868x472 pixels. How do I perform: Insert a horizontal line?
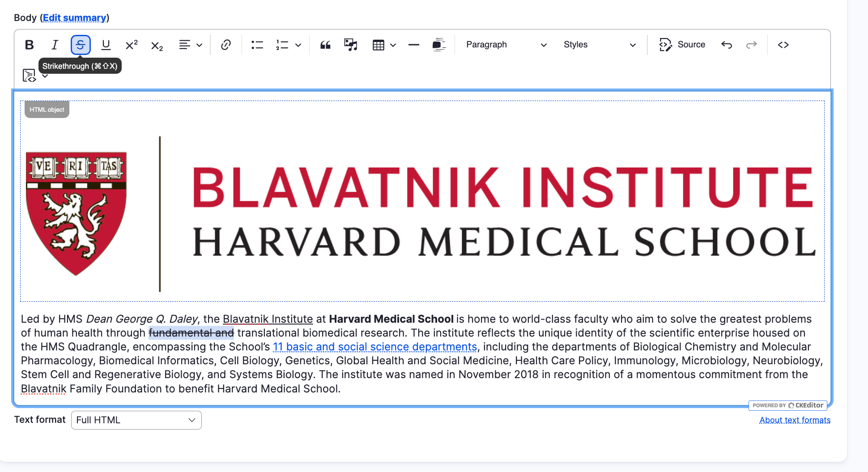[414, 45]
